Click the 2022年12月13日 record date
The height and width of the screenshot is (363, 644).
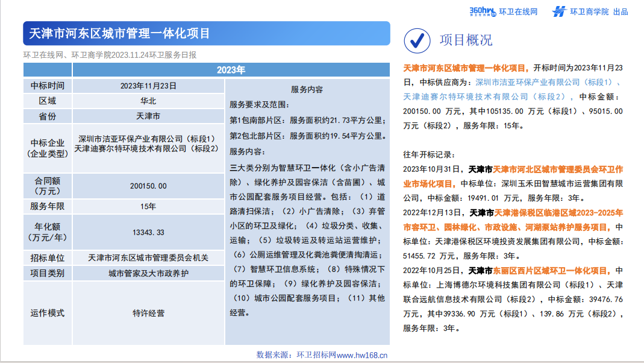pyautogui.click(x=433, y=213)
